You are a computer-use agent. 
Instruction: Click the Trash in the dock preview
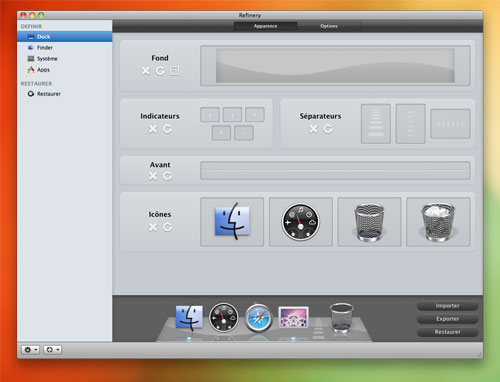(341, 318)
